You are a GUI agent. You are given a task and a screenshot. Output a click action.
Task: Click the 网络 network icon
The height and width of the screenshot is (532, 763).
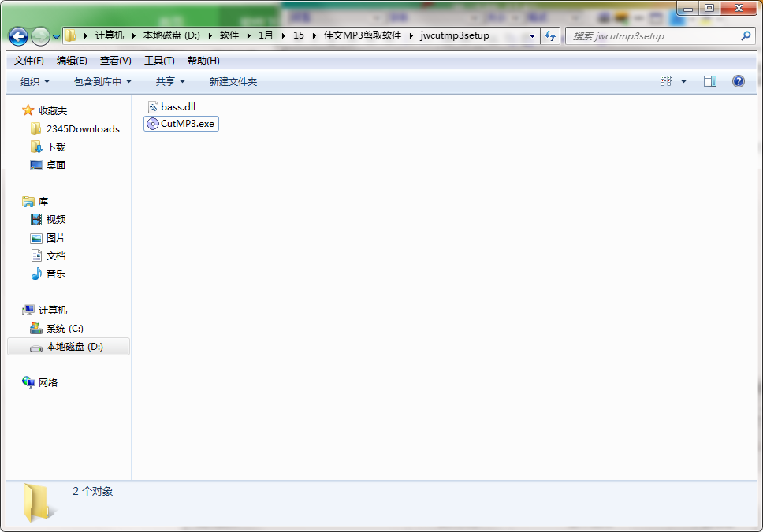pyautogui.click(x=28, y=382)
